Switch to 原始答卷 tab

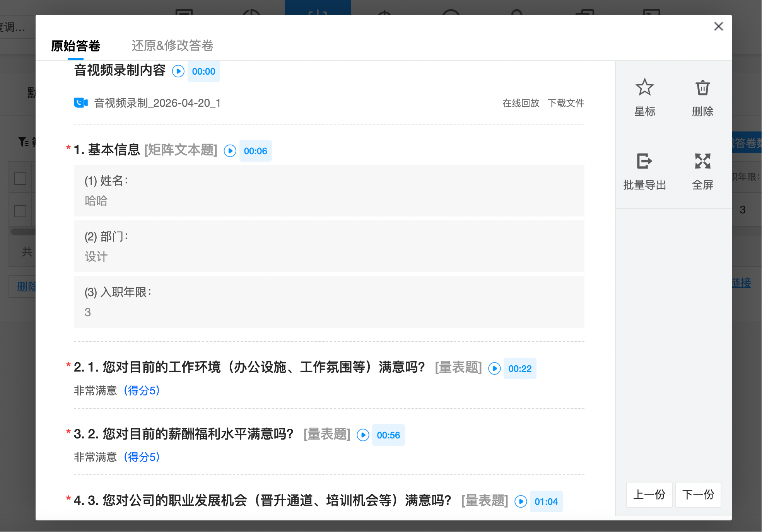pyautogui.click(x=76, y=46)
